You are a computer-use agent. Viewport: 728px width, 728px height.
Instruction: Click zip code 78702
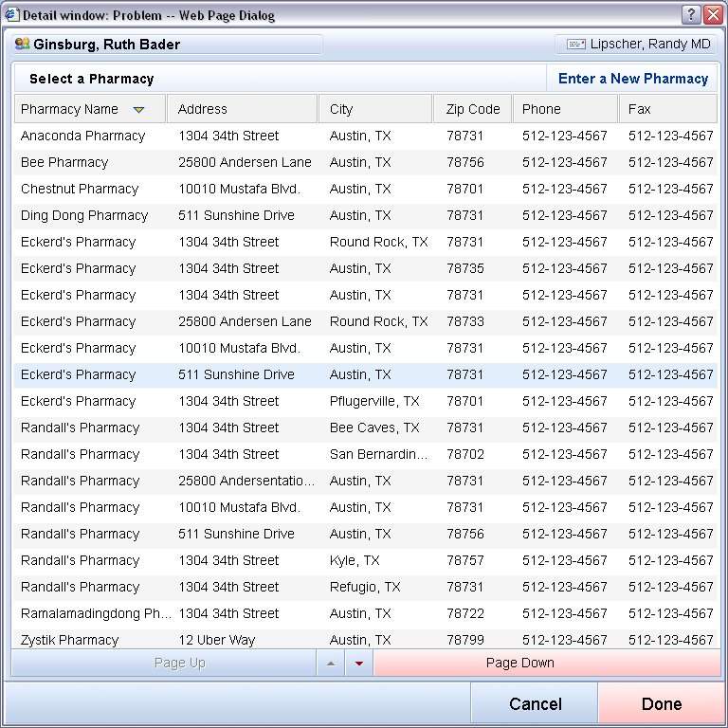coord(465,454)
